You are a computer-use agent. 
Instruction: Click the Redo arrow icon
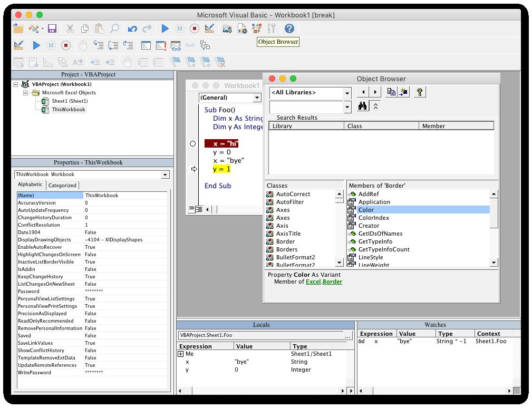click(147, 28)
